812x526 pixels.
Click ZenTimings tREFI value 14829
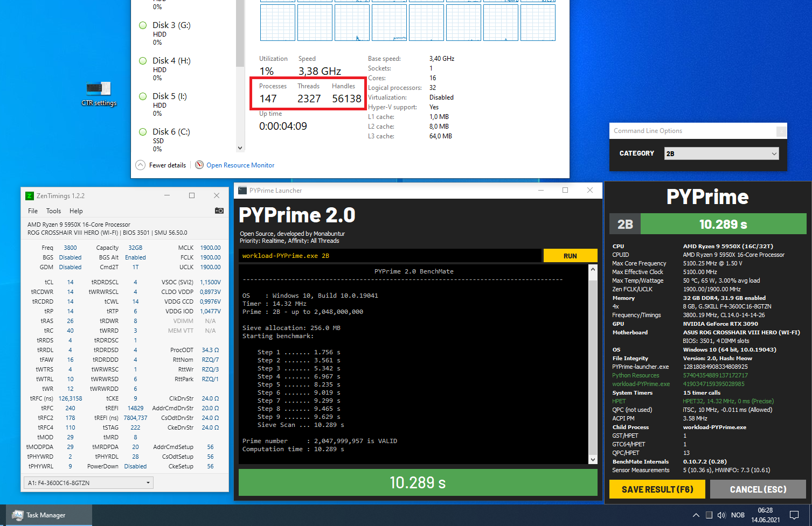point(135,408)
